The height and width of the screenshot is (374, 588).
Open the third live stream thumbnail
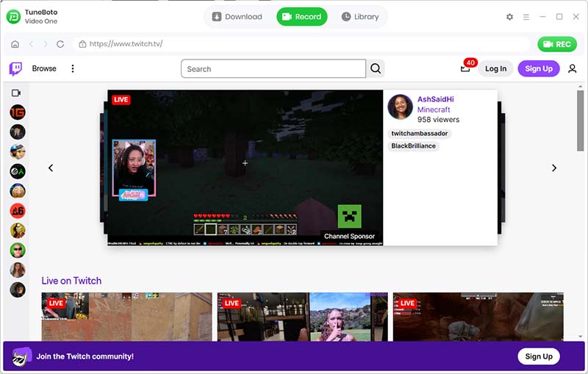point(478,317)
